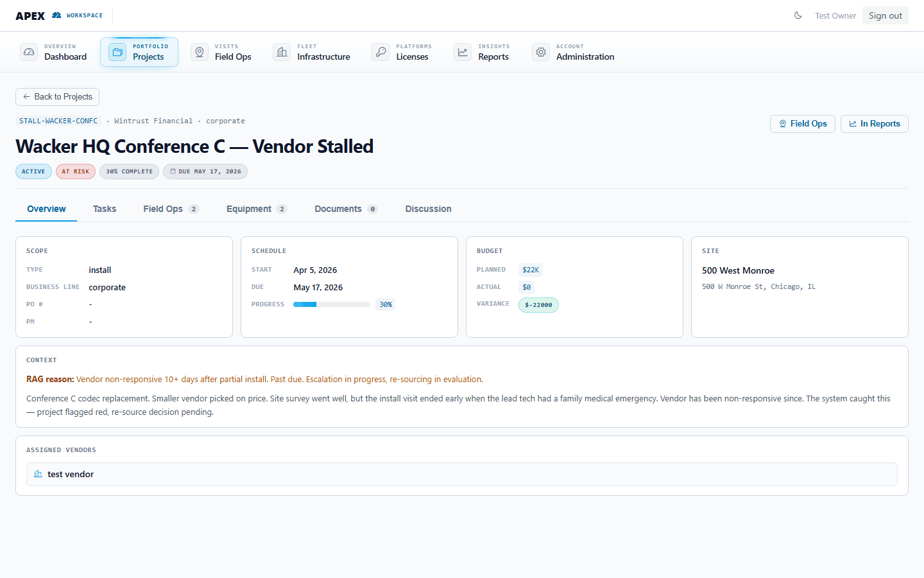Screen dimensions: 924x578
Task: Click the $-22000 variance badge
Action: pos(538,305)
